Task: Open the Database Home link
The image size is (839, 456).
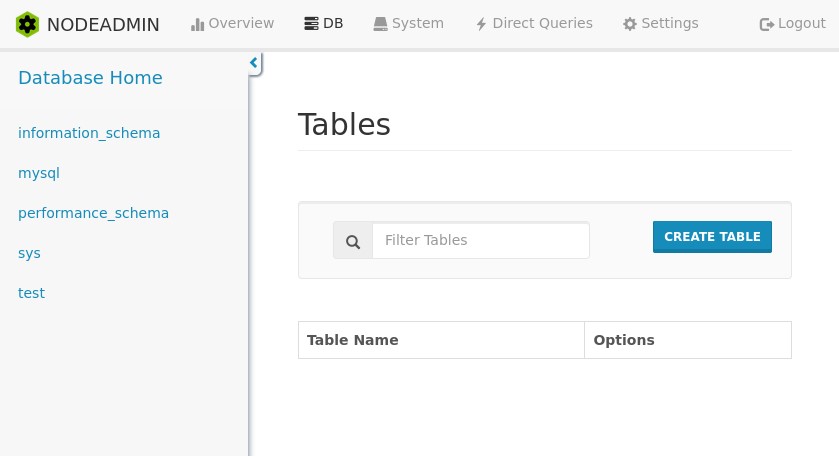Action: pos(90,78)
